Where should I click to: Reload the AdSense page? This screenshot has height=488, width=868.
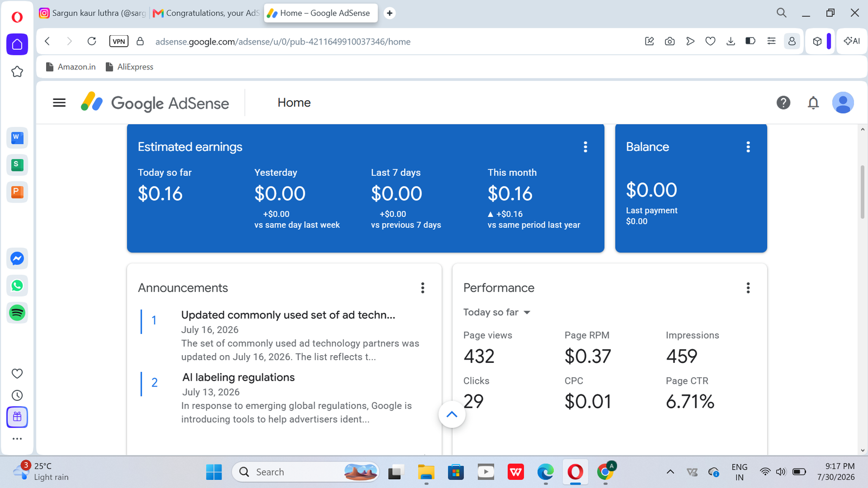92,41
